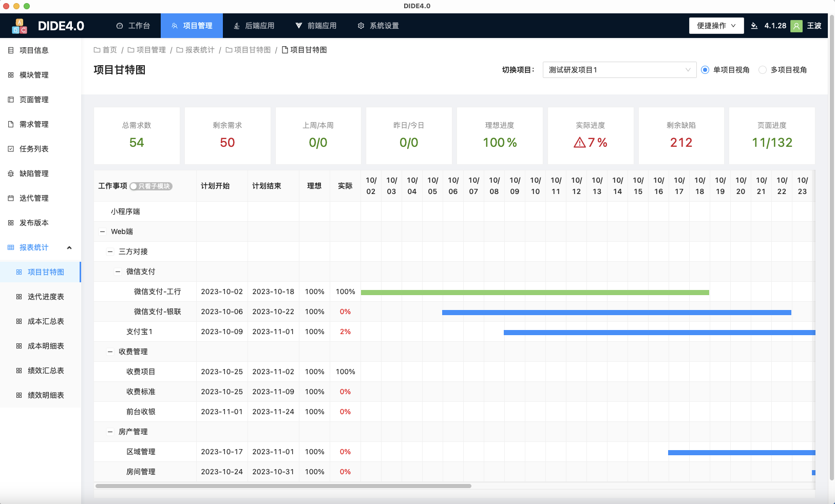Click the 工作台 dashboard icon
This screenshot has height=504, width=835.
(x=120, y=26)
